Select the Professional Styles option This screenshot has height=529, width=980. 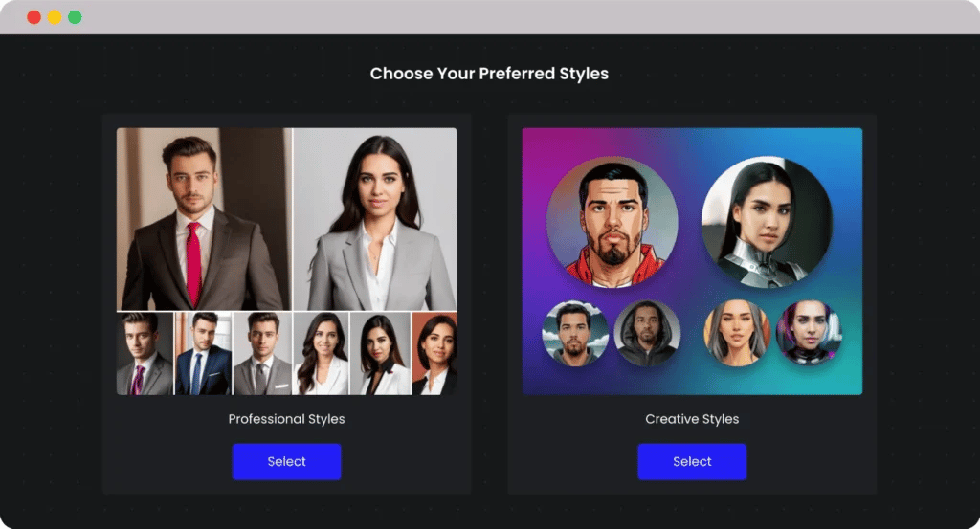(x=286, y=461)
